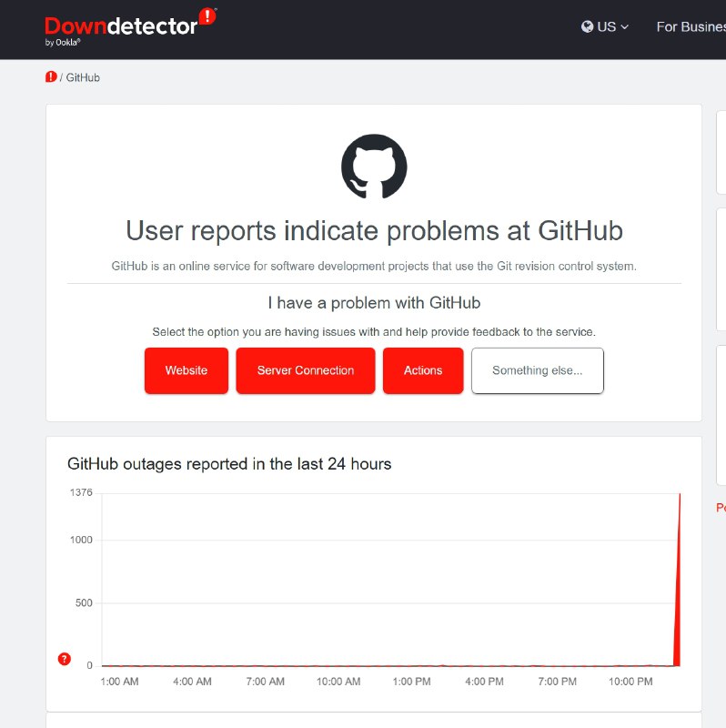Click the globe icon next to US

pos(587,27)
